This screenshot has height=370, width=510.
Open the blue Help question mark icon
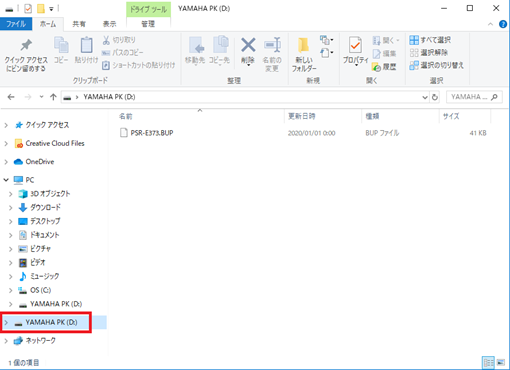click(x=503, y=24)
